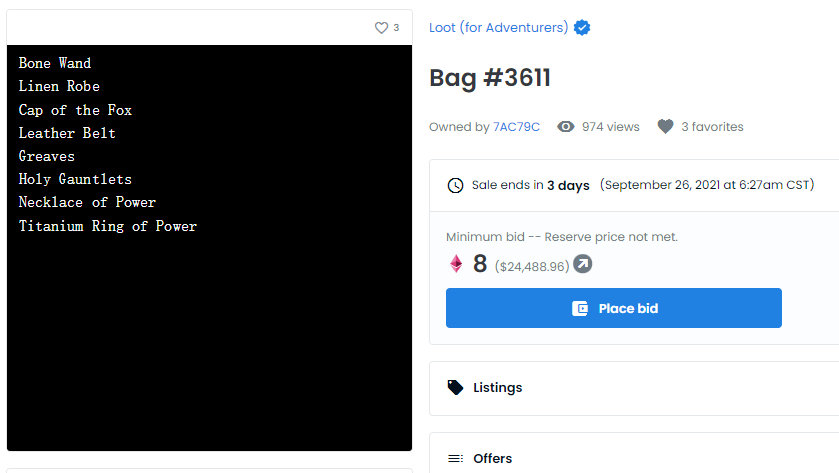Click the clock icon beside Sale ends
The width and height of the screenshot is (839, 473).
(455, 186)
